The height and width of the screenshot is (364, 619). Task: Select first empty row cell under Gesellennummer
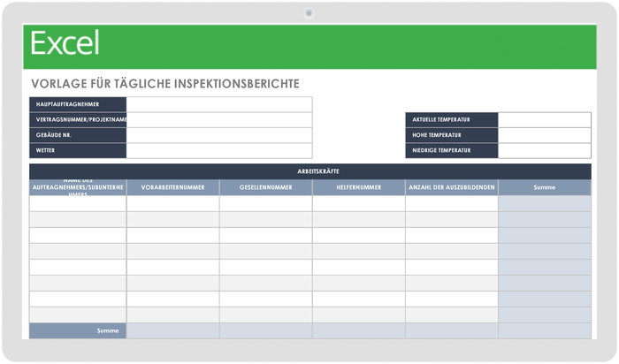pyautogui.click(x=265, y=203)
